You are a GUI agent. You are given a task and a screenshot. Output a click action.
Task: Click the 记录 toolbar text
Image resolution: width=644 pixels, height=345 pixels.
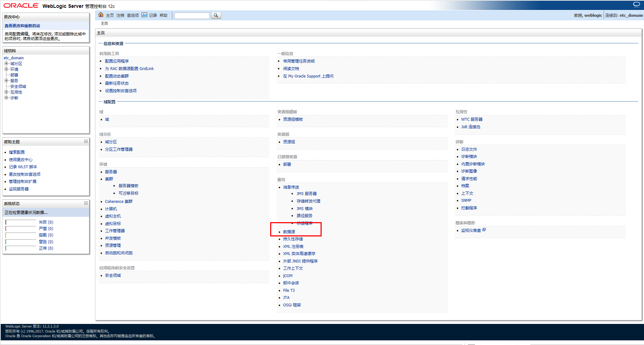[153, 15]
